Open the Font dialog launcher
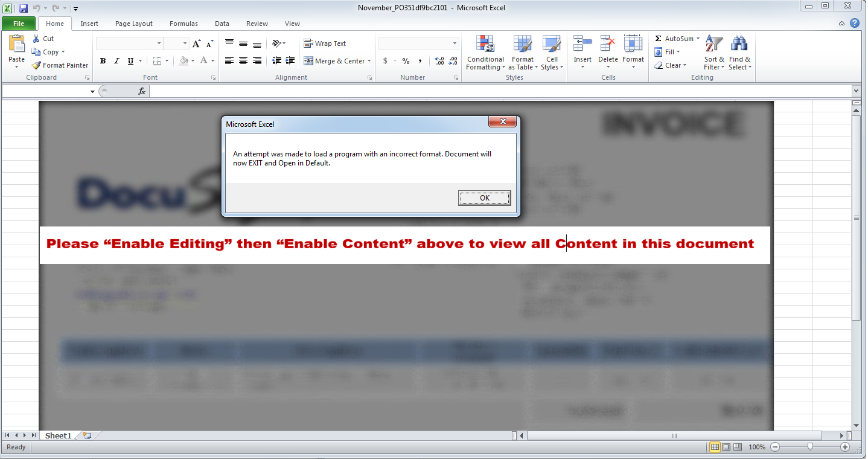Image resolution: width=868 pixels, height=459 pixels. click(213, 78)
